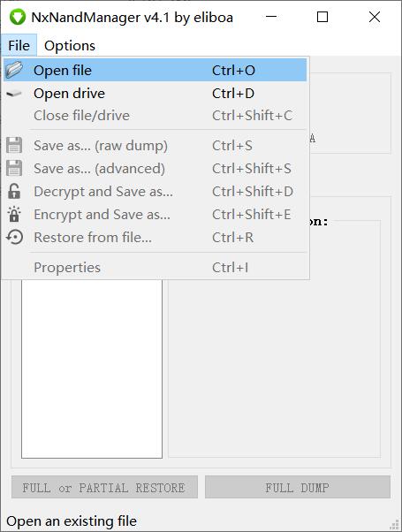
Task: Open the Options menu in menu bar
Action: point(70,45)
